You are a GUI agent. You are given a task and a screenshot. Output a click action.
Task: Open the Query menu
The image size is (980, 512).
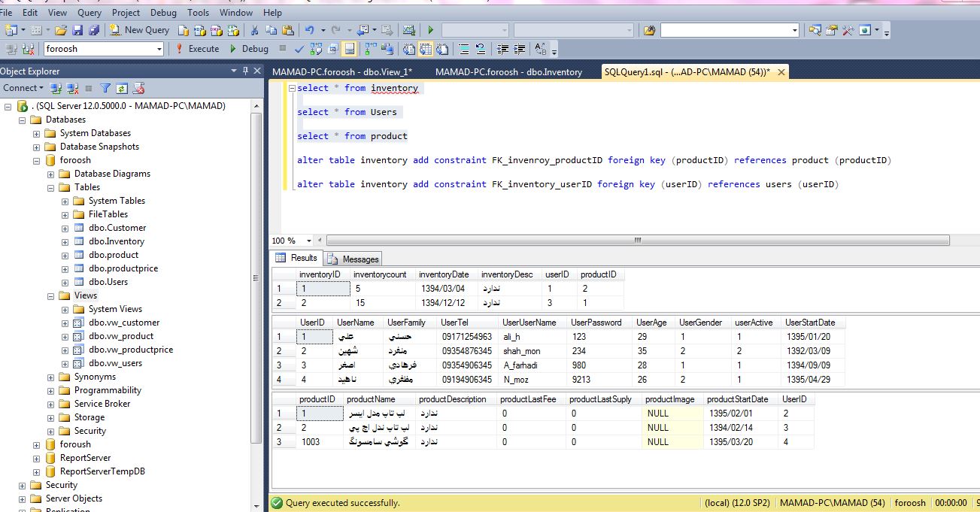coord(90,12)
